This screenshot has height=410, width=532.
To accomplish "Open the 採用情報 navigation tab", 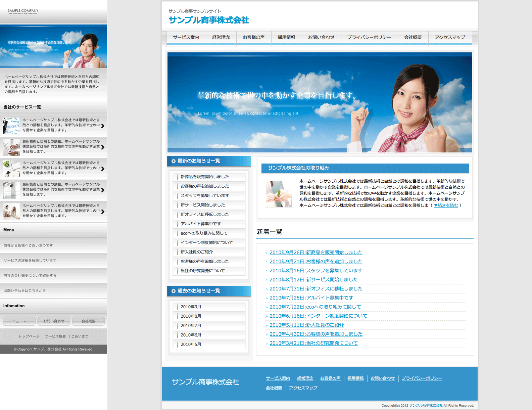I will (286, 37).
